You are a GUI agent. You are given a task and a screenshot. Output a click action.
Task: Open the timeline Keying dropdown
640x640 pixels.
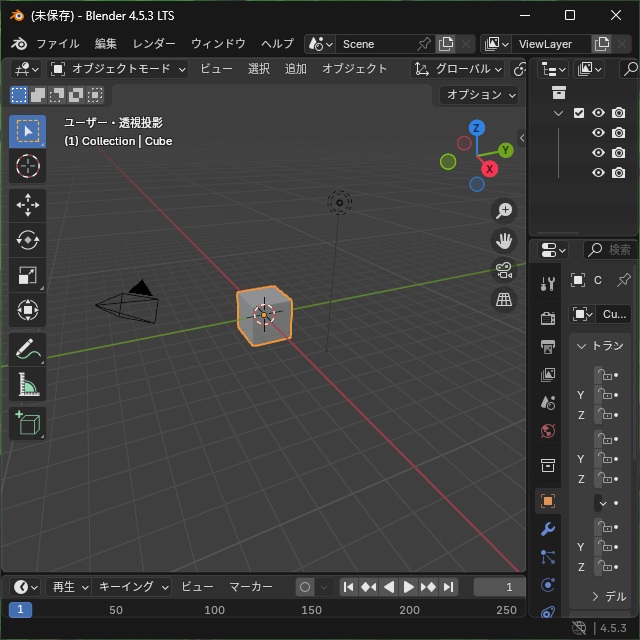click(x=131, y=587)
